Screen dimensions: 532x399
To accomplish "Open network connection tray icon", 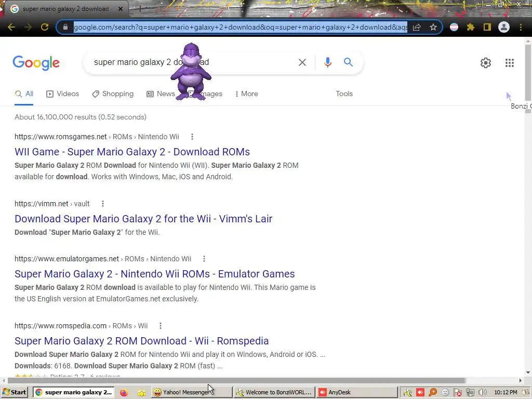I will tap(470, 393).
